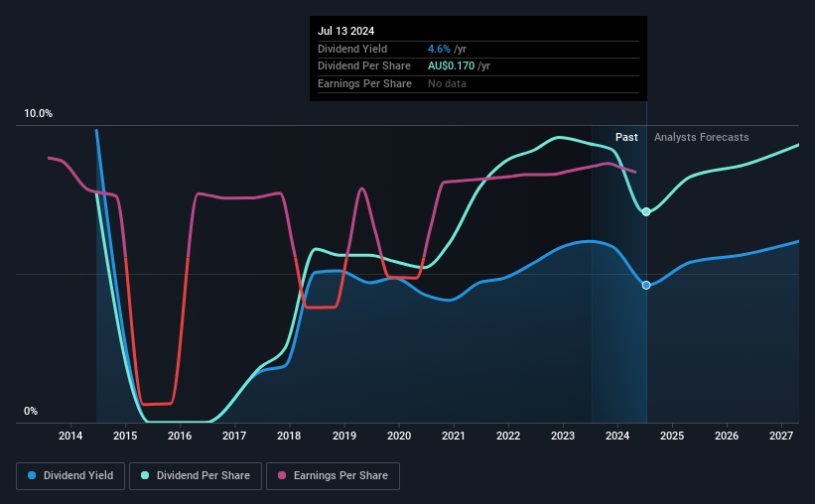This screenshot has height=504, width=815.
Task: Click the 'No data' earnings value
Action: (447, 83)
